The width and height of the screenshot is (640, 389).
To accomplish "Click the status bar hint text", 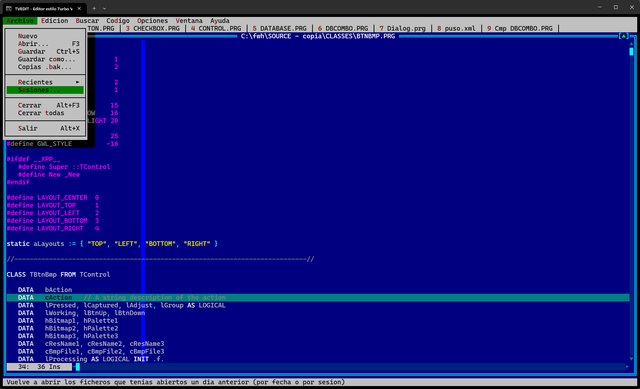I will [x=176, y=382].
